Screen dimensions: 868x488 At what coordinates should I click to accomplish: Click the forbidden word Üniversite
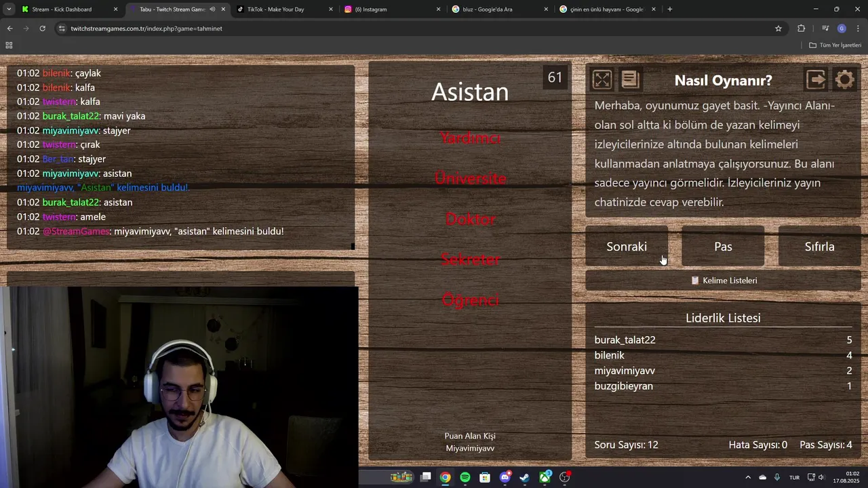point(470,179)
